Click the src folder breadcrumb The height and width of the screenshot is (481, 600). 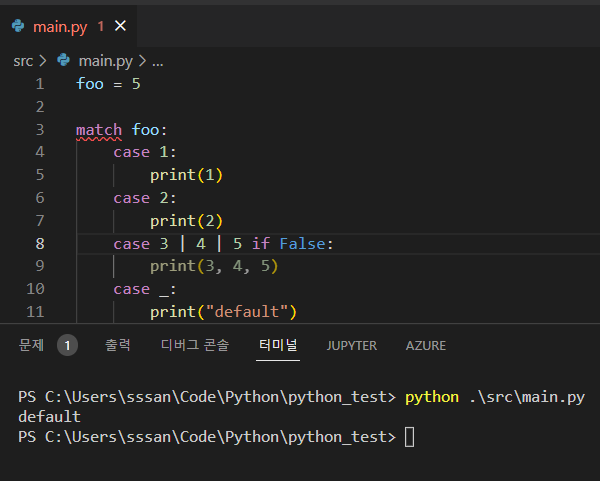click(x=23, y=61)
